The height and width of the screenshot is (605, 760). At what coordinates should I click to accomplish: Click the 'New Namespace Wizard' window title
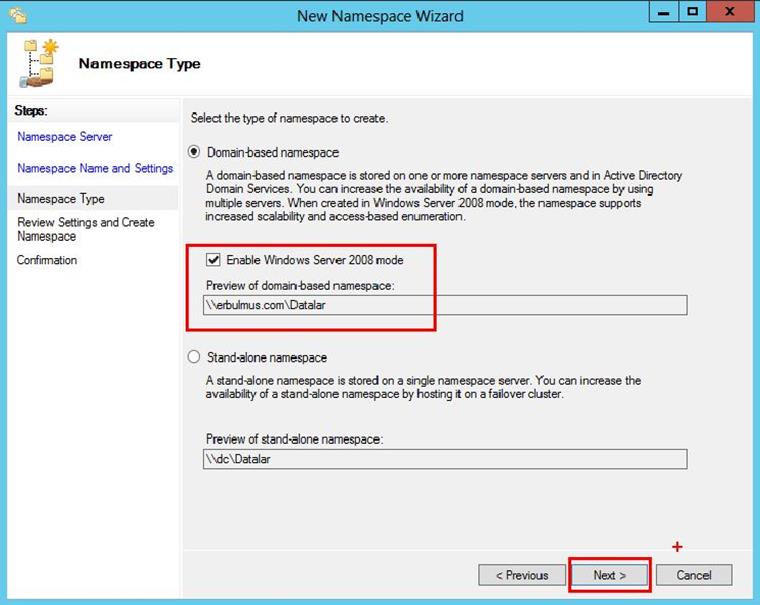pos(380,16)
